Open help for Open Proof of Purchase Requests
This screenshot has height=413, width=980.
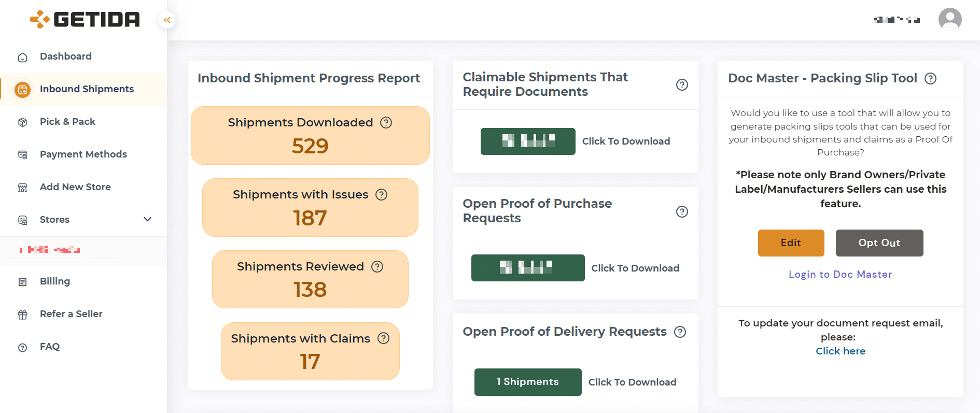coord(682,211)
